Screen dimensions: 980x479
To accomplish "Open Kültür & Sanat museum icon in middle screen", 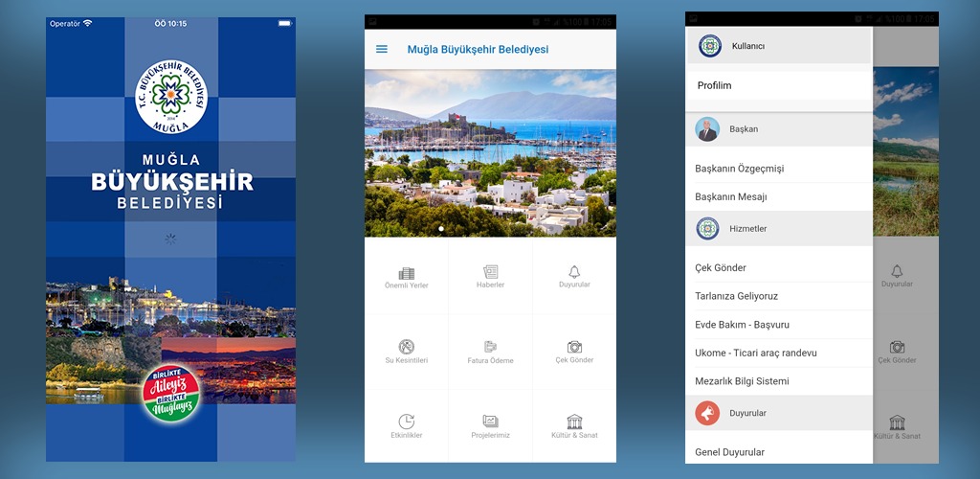I will pos(574,422).
